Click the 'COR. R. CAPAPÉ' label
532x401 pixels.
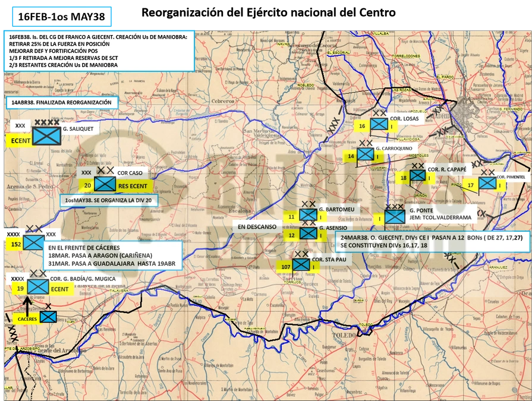[447, 169]
